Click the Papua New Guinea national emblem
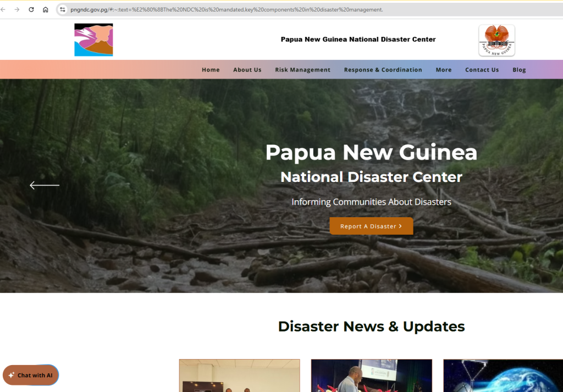563x392 pixels. coord(496,40)
